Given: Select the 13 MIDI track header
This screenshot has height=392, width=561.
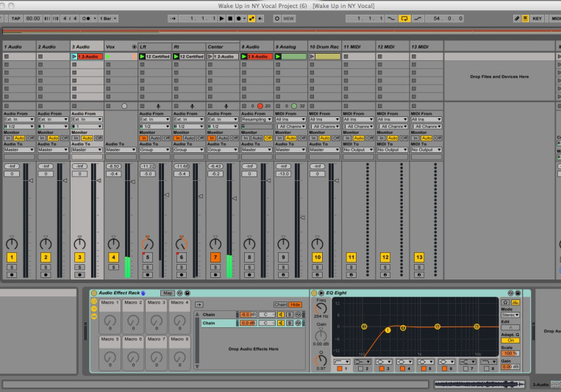Looking at the screenshot, I should point(426,47).
